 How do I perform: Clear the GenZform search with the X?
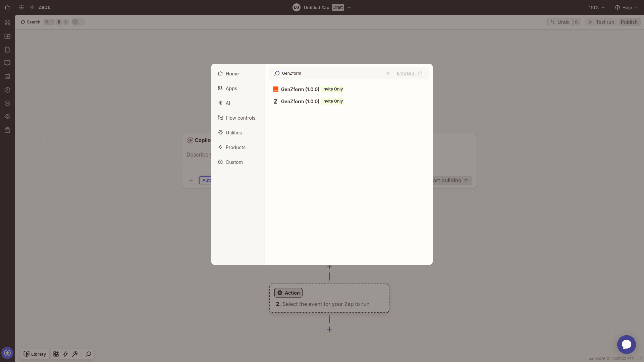tap(388, 73)
